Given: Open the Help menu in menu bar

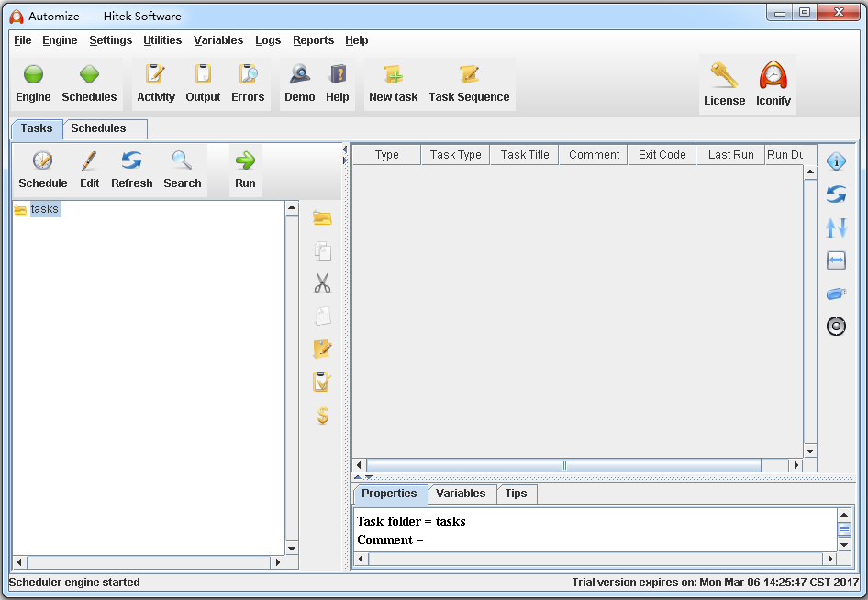Looking at the screenshot, I should point(357,39).
